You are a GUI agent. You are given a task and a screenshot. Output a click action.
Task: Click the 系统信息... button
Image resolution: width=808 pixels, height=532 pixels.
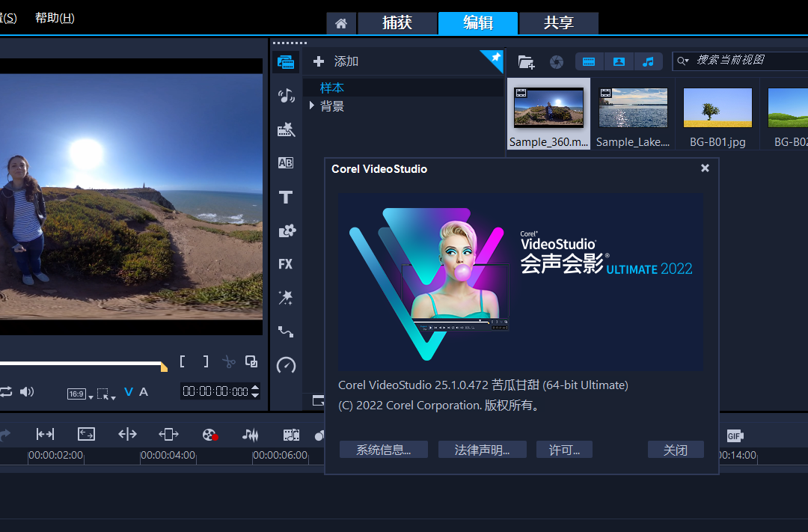pos(383,450)
